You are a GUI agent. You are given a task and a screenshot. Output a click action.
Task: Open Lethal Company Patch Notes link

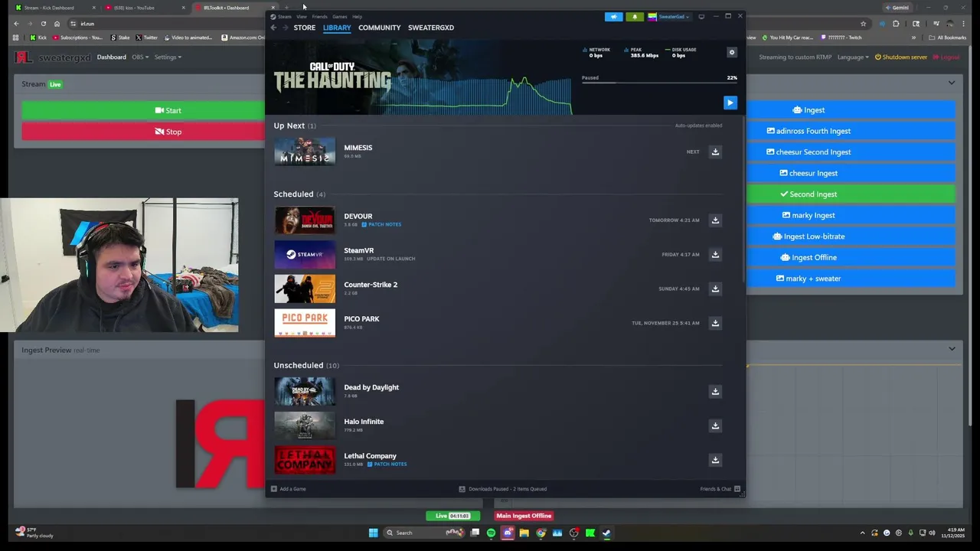pyautogui.click(x=387, y=464)
